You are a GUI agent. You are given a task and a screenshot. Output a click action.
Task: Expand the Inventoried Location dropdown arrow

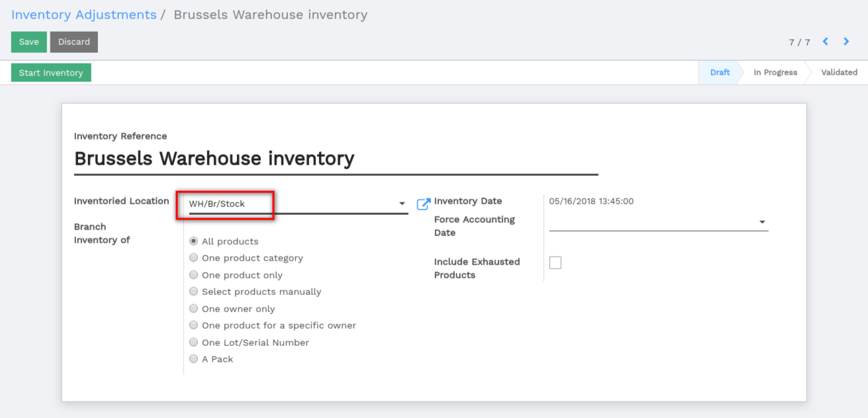click(x=402, y=204)
